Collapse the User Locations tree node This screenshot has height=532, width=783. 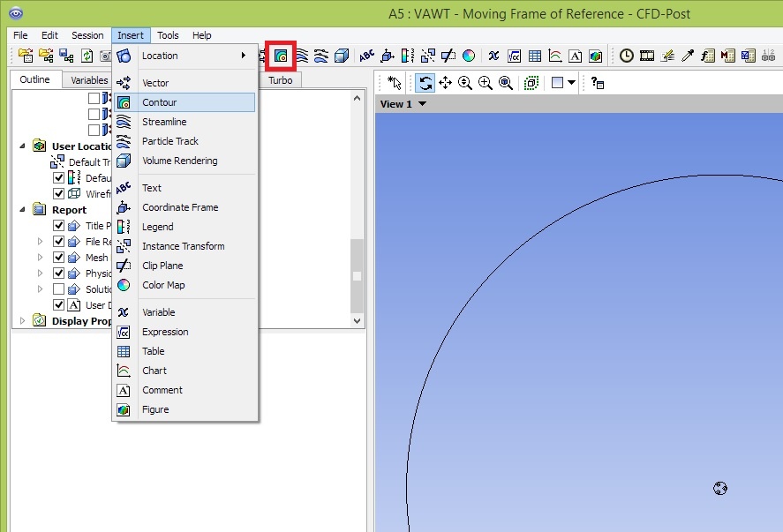[22, 146]
